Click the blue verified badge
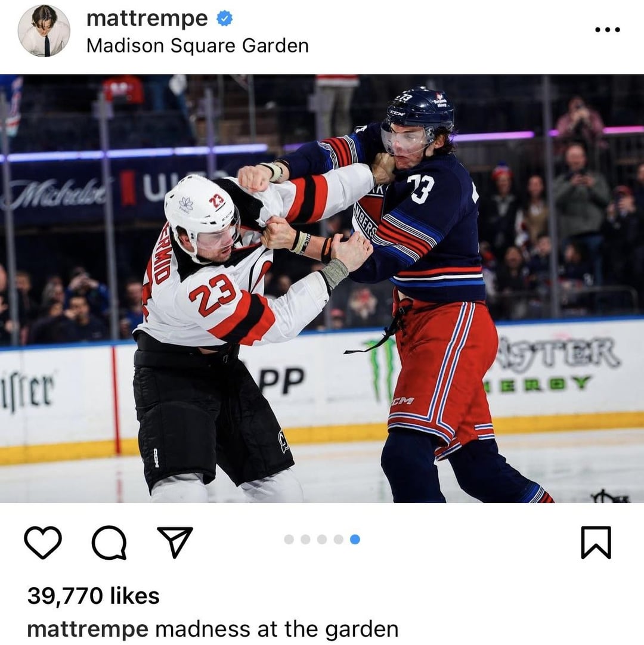The image size is (644, 645). [x=225, y=18]
